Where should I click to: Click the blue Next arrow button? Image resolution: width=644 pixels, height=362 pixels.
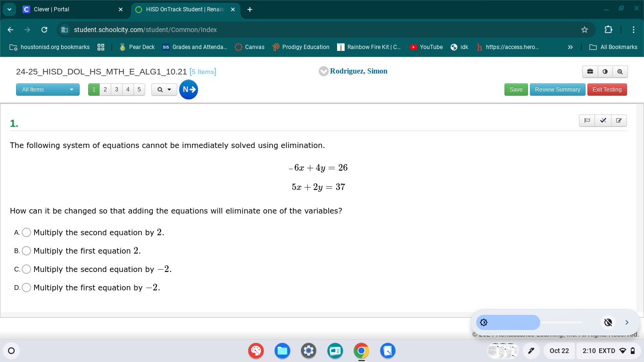point(189,90)
